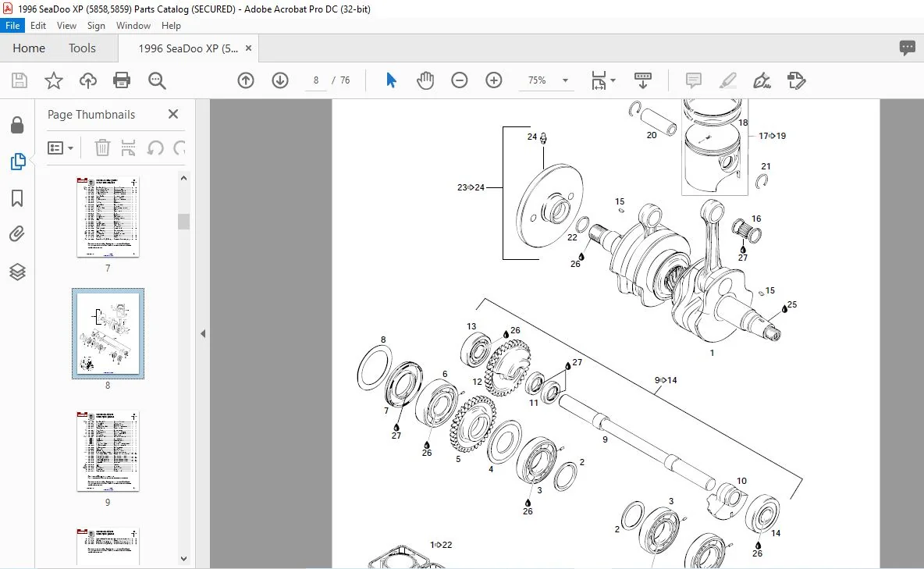This screenshot has height=569, width=924.
Task: Zoom in with plus button
Action: click(494, 80)
